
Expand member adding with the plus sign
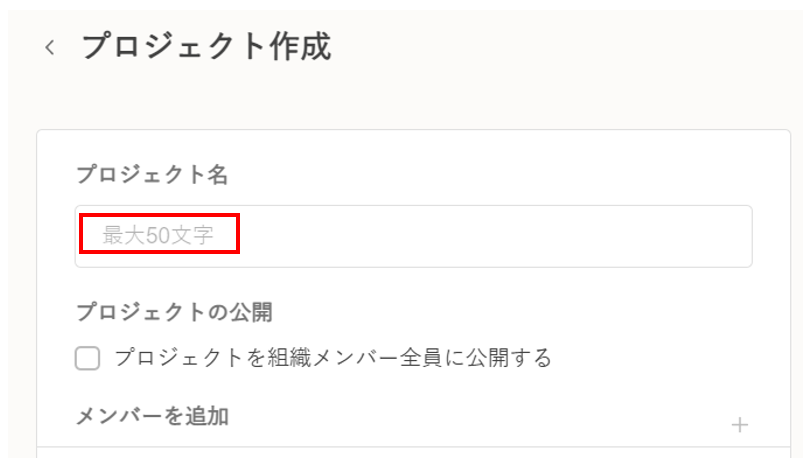tap(740, 425)
